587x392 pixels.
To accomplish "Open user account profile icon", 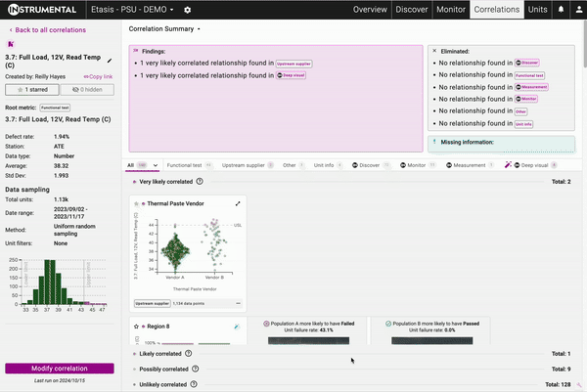I will click(x=579, y=10).
